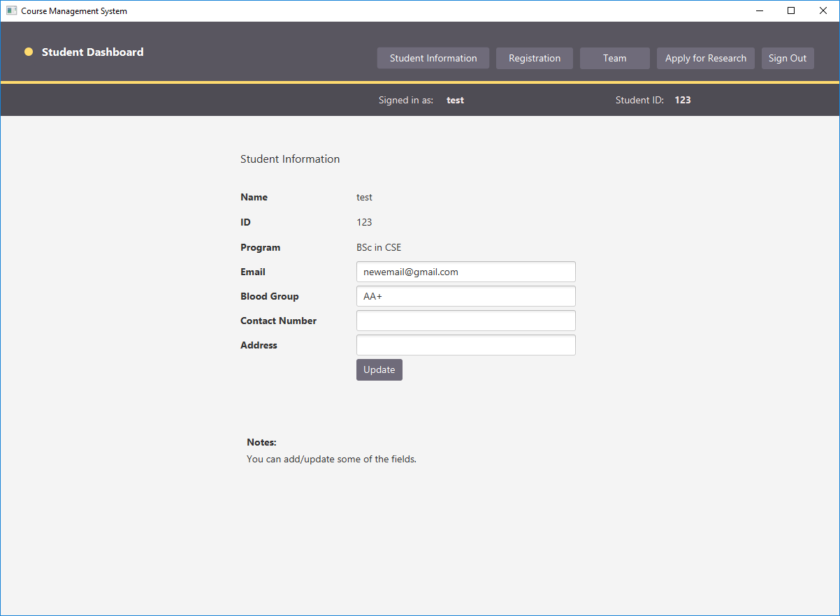This screenshot has width=840, height=616.
Task: Click the Student Dashboard heading
Action: [92, 52]
